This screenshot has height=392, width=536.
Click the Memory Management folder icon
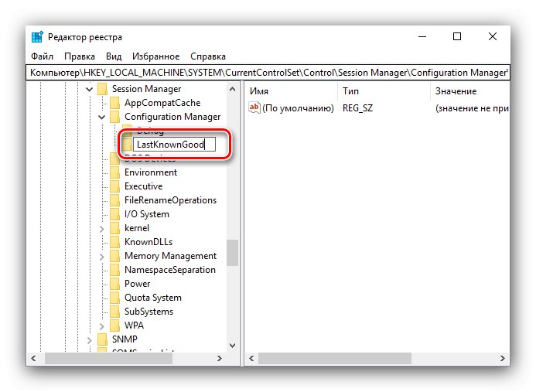pyautogui.click(x=114, y=257)
